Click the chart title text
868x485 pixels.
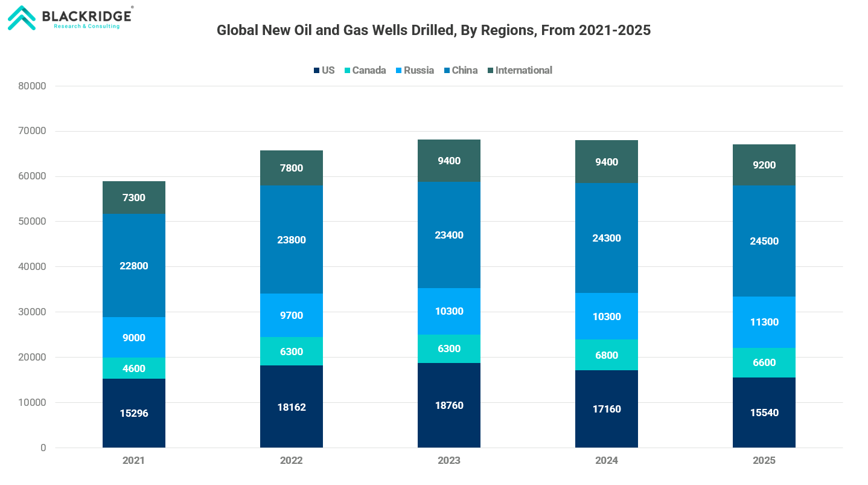tap(433, 30)
